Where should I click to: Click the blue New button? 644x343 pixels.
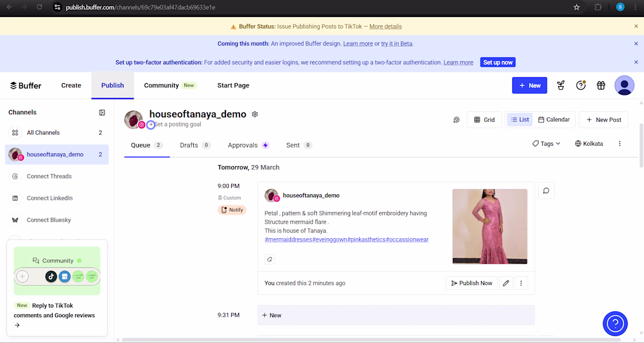pyautogui.click(x=529, y=85)
